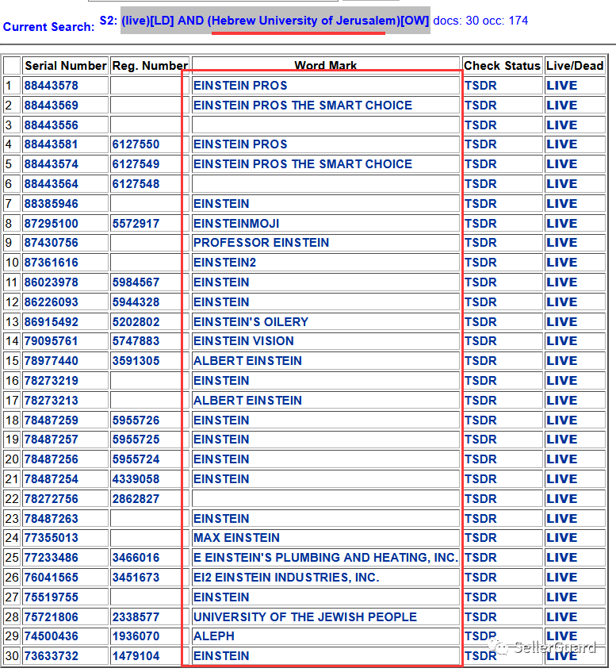Click the Live/Dead column header
The height and width of the screenshot is (672, 616).
coord(575,66)
